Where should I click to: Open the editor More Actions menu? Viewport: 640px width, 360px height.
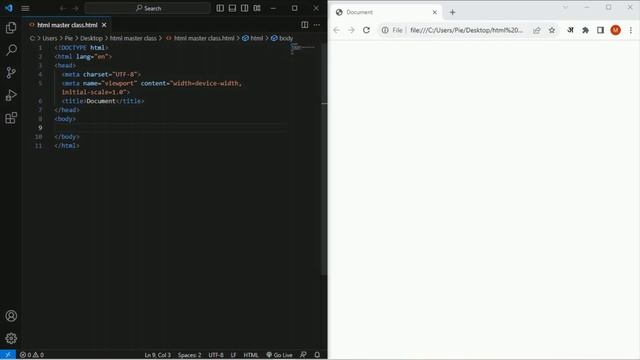tap(317, 25)
